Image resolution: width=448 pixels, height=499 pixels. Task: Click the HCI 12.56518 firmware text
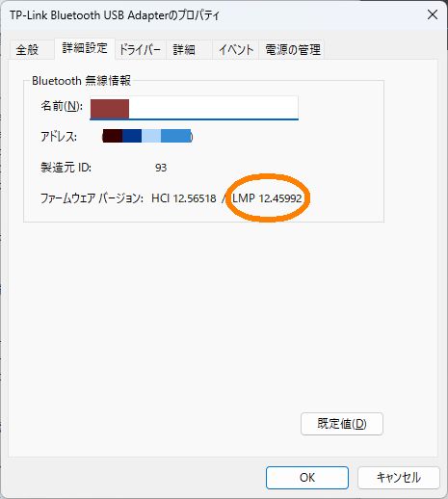[x=184, y=198]
